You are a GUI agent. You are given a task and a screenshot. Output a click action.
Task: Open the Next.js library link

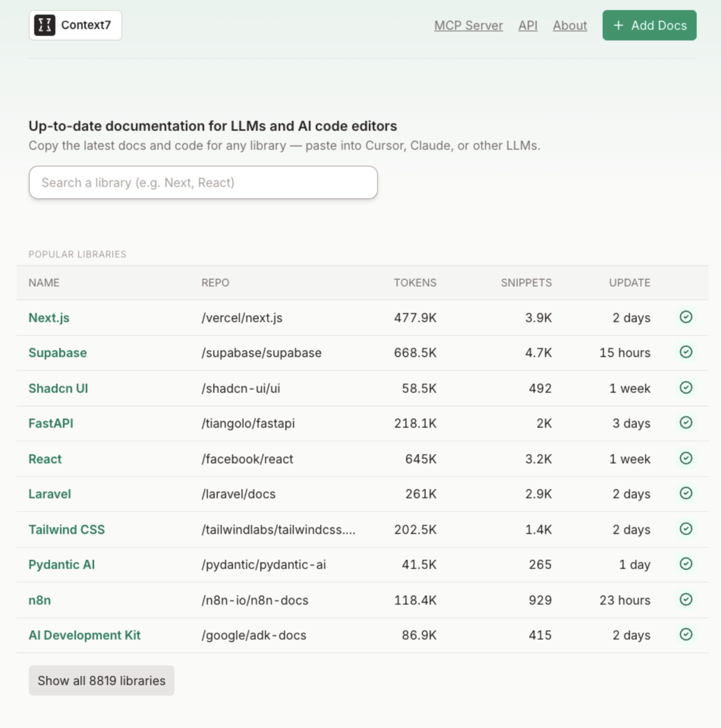tap(49, 318)
